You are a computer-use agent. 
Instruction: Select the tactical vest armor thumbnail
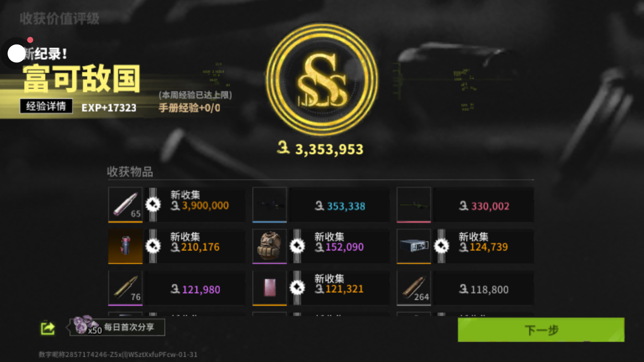[269, 246]
